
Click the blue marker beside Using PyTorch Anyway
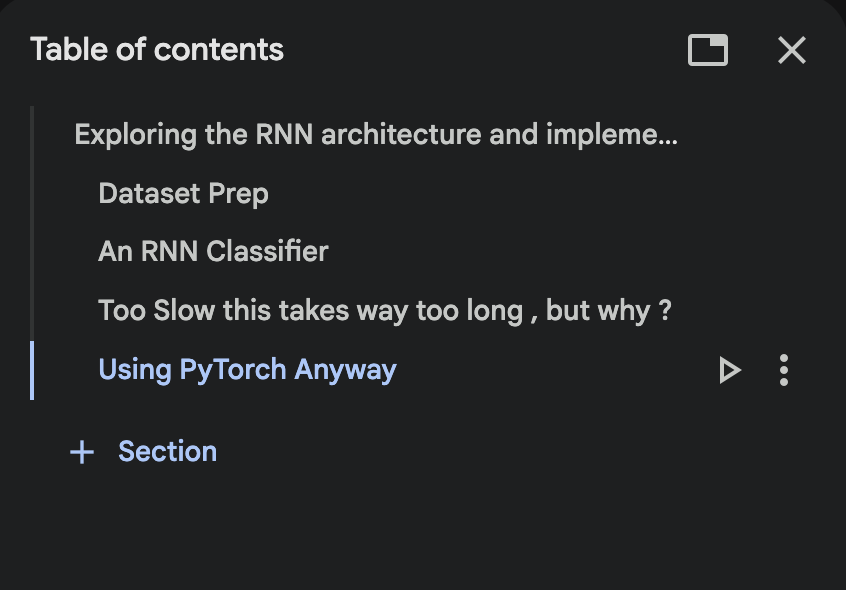click(x=32, y=370)
